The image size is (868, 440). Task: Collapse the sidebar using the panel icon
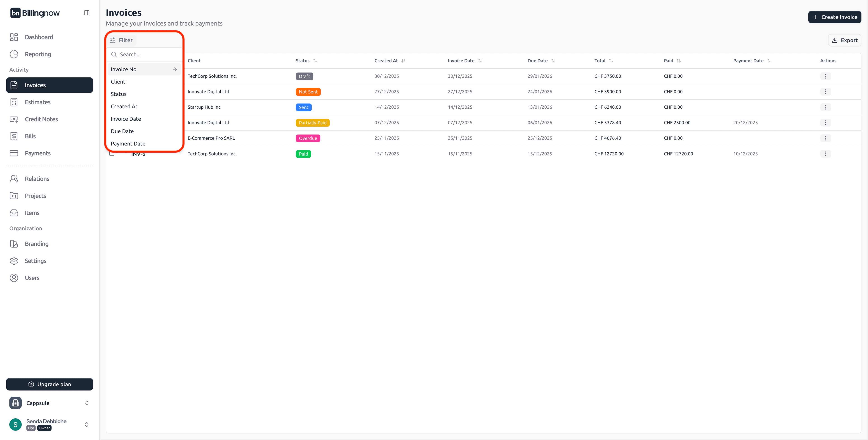tap(87, 12)
